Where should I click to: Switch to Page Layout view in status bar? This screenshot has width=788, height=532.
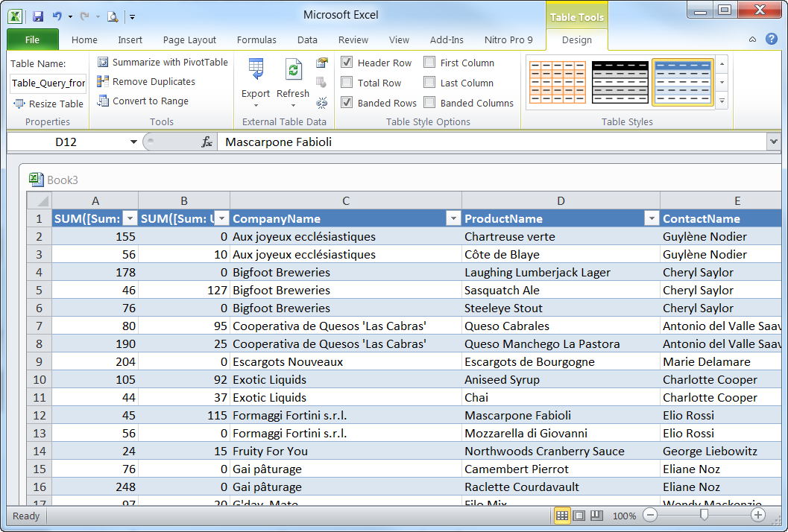[579, 516]
